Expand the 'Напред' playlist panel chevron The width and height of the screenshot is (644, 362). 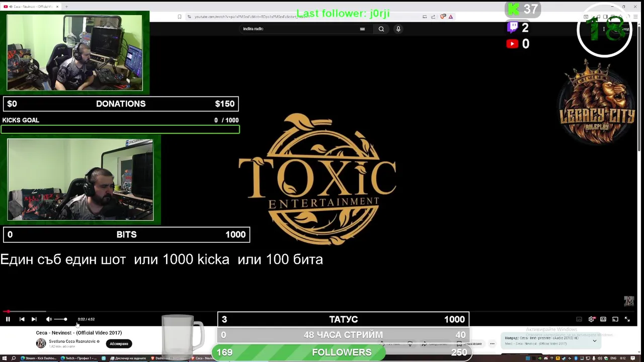point(594,341)
